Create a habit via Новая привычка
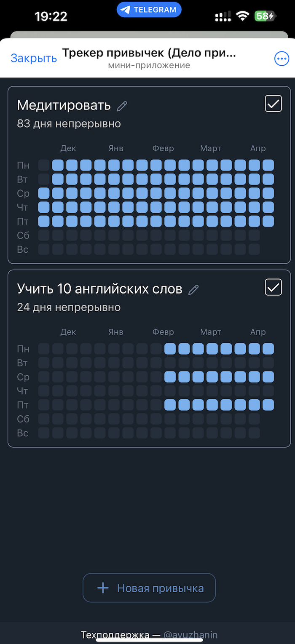This screenshot has width=295, height=644. 149,588
